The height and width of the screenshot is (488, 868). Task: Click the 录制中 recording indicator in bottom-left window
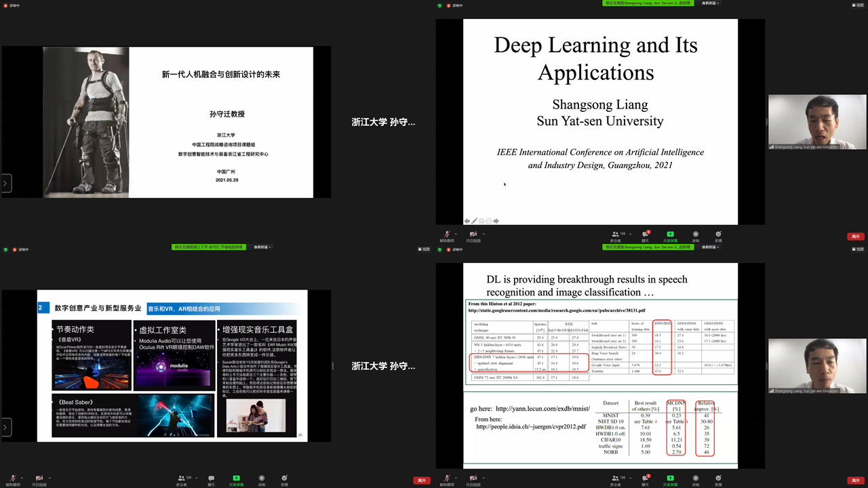(x=21, y=249)
